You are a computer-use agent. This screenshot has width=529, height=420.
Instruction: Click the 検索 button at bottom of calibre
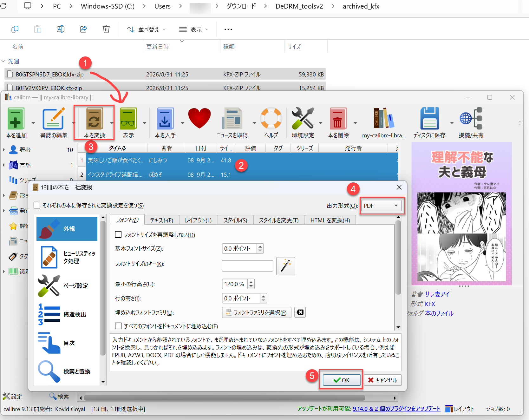(x=59, y=396)
